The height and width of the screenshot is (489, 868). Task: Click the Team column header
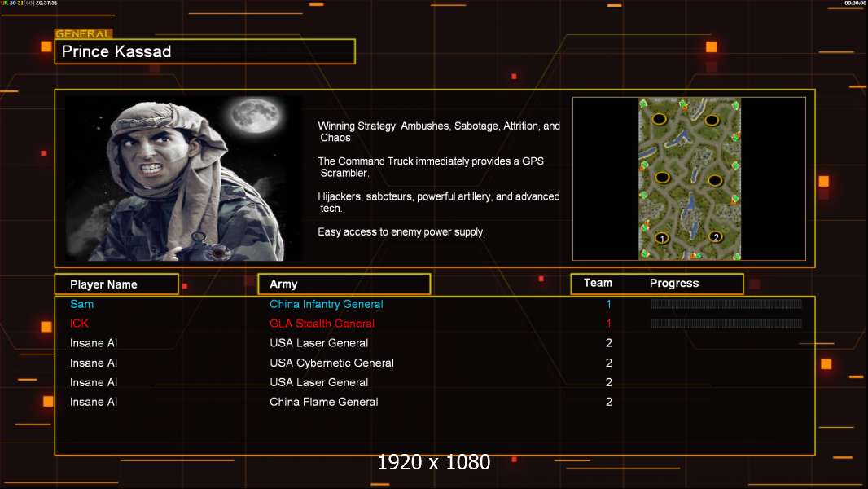point(598,283)
